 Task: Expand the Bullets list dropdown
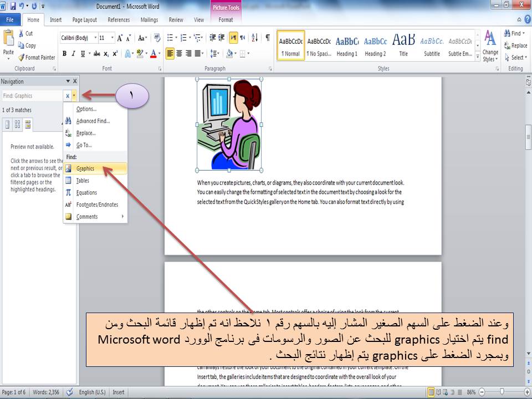pyautogui.click(x=176, y=38)
